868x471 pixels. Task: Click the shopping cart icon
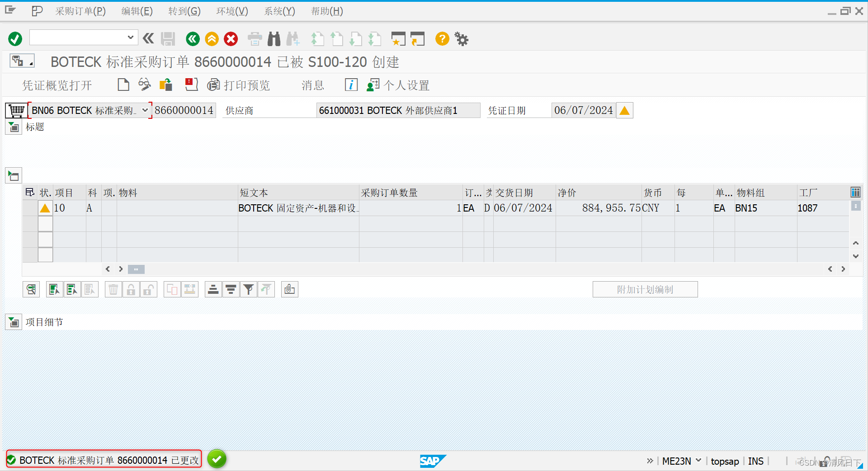coord(16,110)
